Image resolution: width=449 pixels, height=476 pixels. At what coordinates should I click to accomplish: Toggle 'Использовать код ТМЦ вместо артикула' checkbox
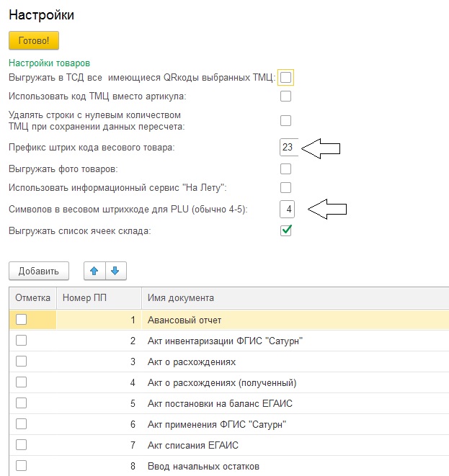286,96
